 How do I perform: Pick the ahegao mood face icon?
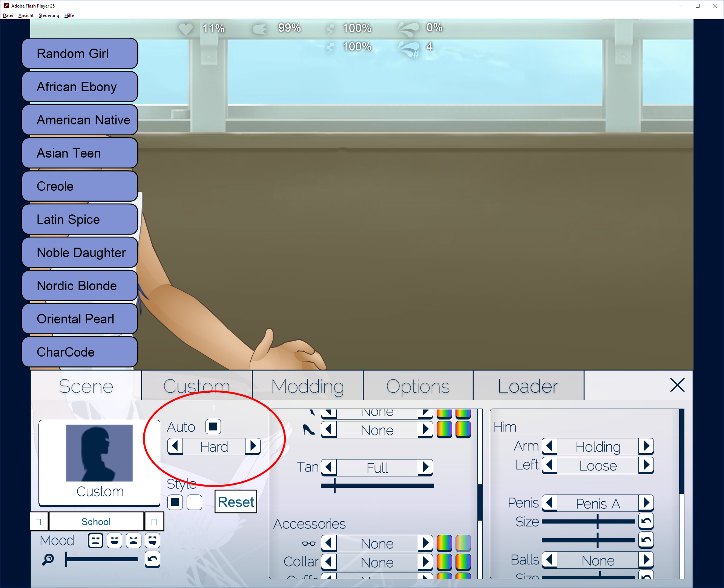click(152, 541)
